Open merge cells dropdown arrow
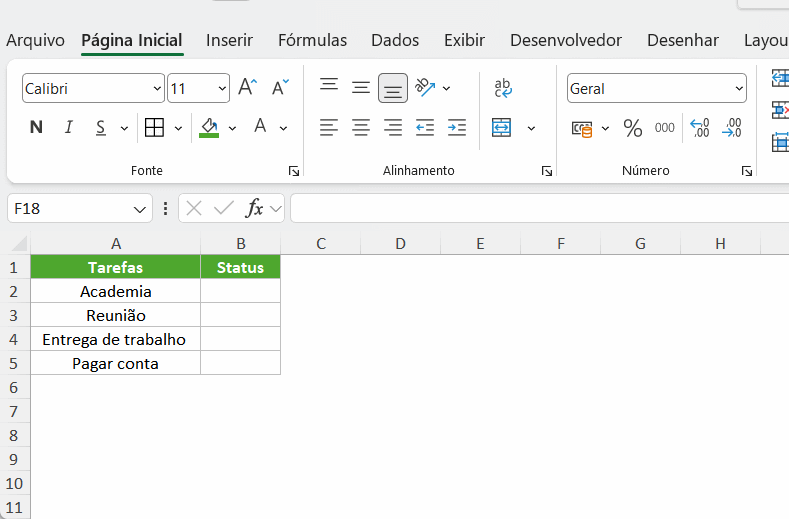Screen dimensions: 789x519 (x=531, y=128)
